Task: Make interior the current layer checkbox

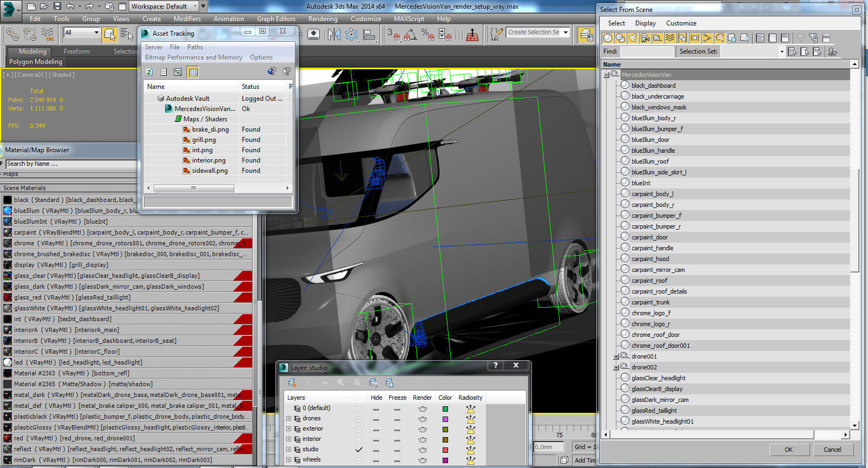Action: click(358, 439)
